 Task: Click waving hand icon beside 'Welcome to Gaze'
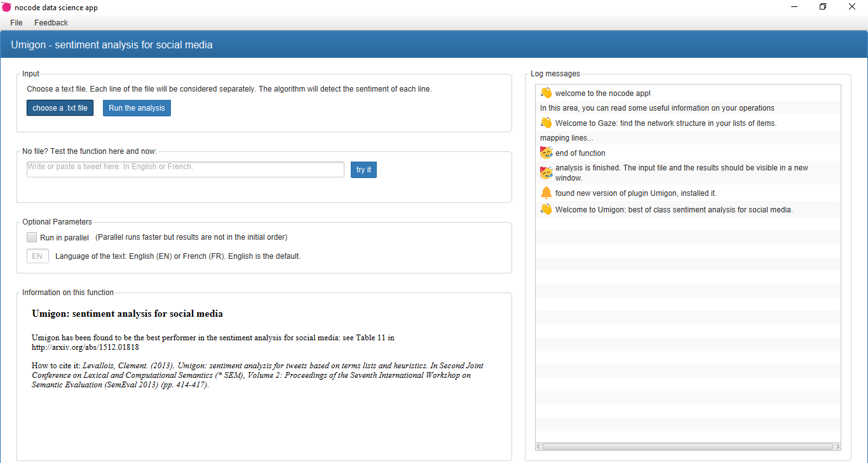coord(546,123)
